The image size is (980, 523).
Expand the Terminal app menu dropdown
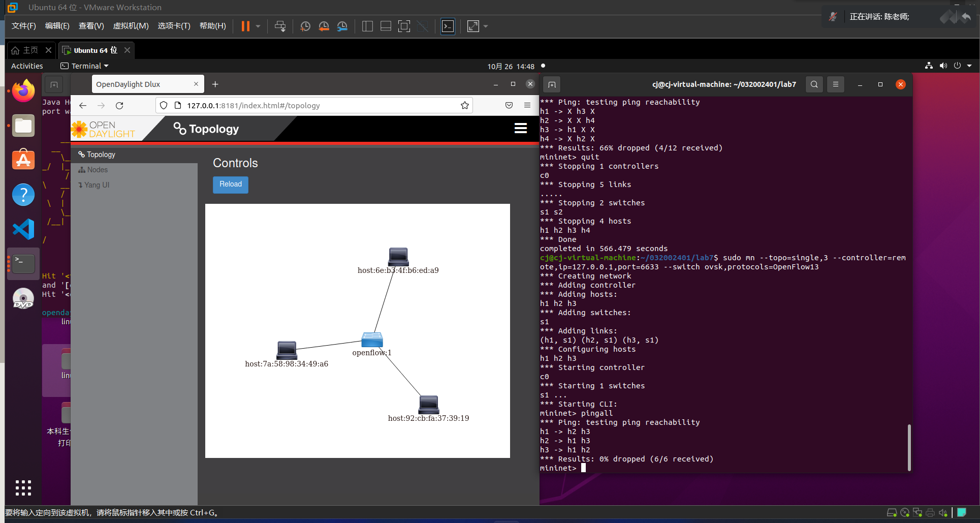coord(85,66)
